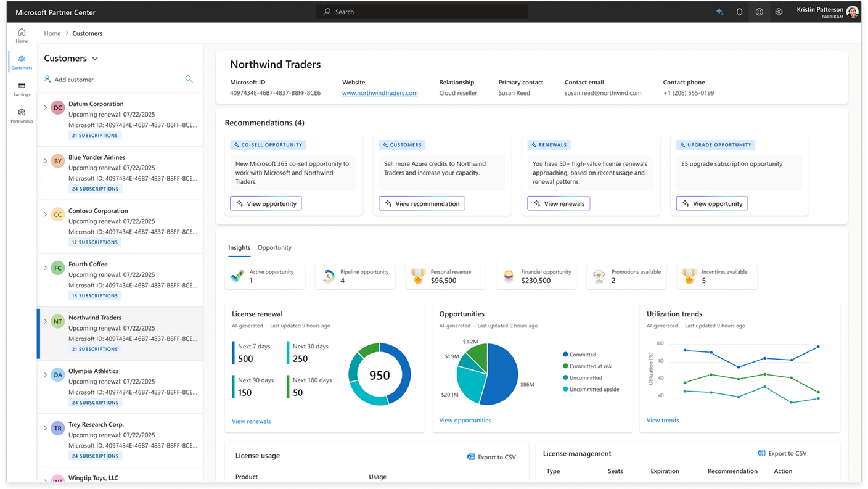
Task: Click susan.reed@northwind.com contact email
Action: pos(603,93)
